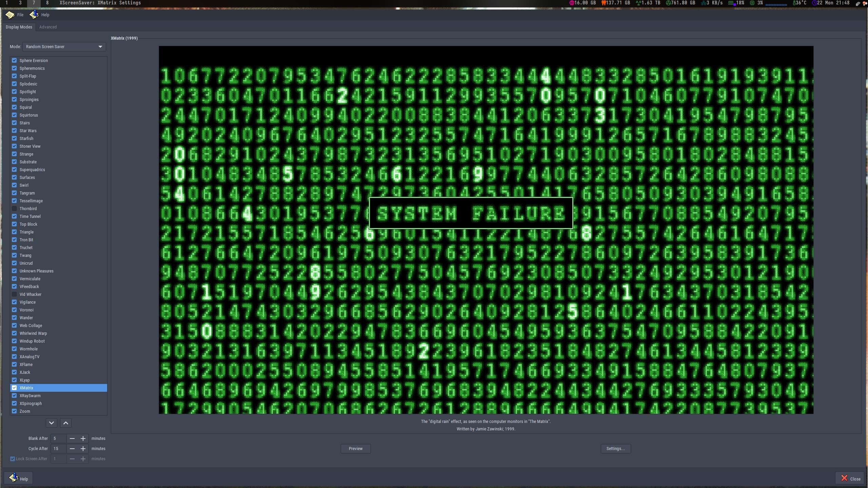Click the move-down arrow below the list
This screenshot has width=868, height=488.
52,423
